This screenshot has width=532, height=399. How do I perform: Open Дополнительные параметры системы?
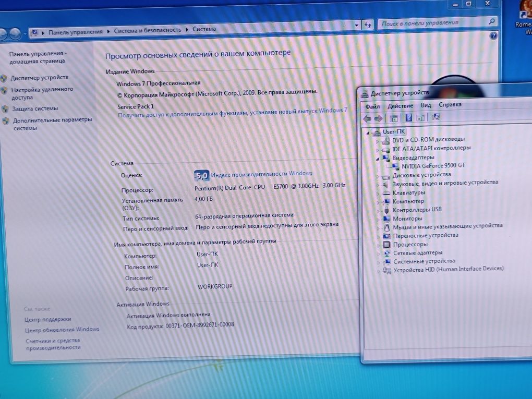(52, 124)
